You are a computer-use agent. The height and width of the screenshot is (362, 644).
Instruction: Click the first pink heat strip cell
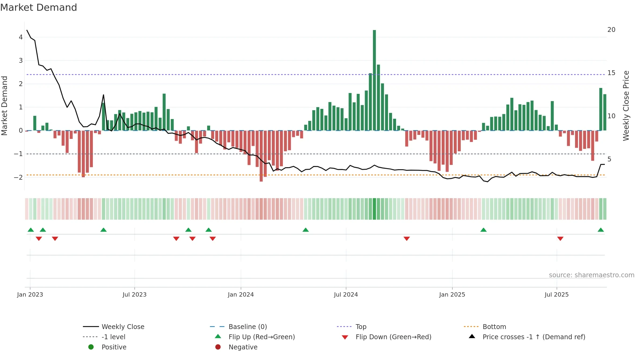[x=27, y=209]
